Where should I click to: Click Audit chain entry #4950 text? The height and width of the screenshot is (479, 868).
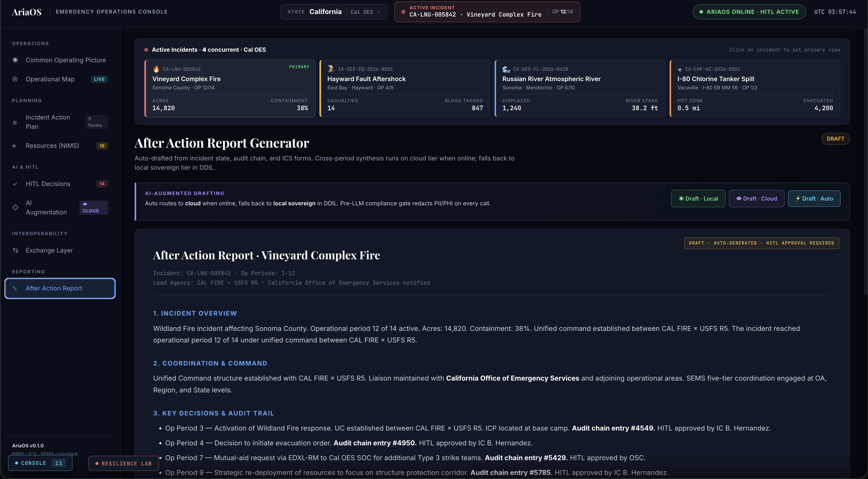(x=375, y=443)
